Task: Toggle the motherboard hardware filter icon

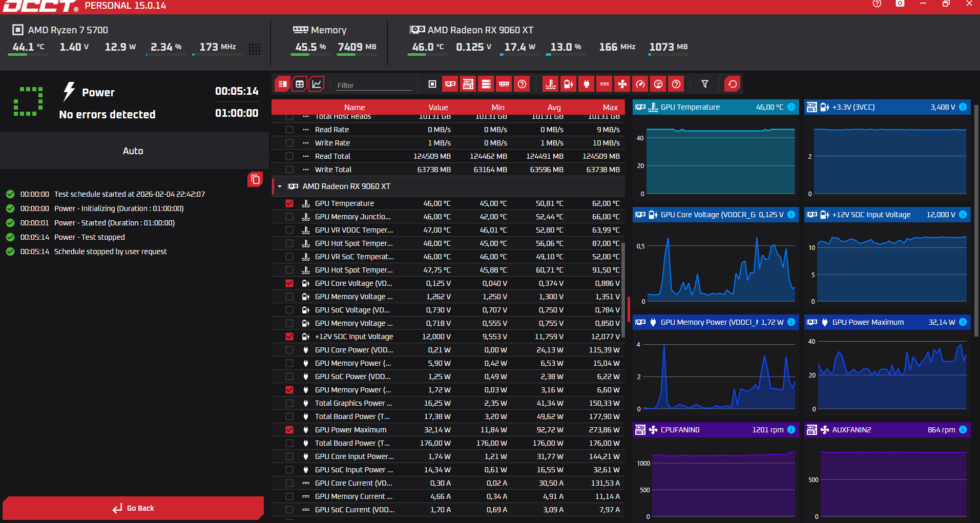Action: click(x=468, y=84)
